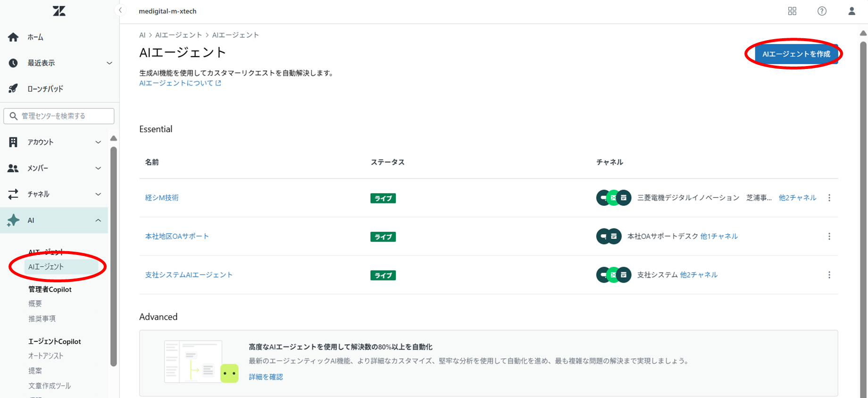Click the AIエージェントを作成 button
This screenshot has width=868, height=398.
796,54
